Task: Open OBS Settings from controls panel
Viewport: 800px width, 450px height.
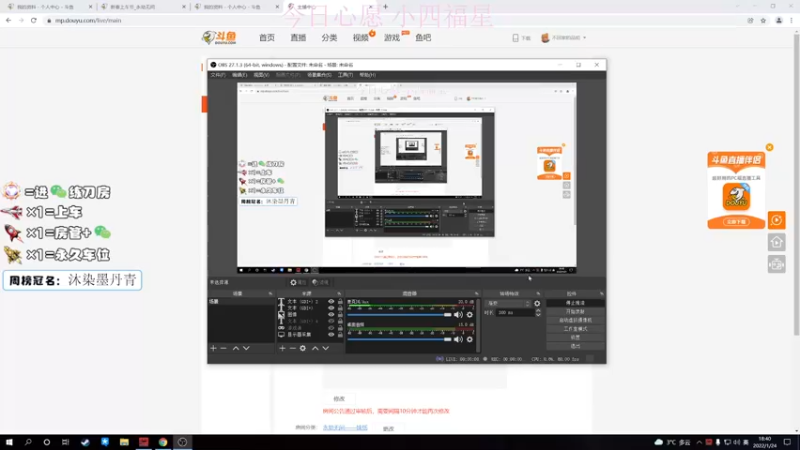Action: click(575, 338)
